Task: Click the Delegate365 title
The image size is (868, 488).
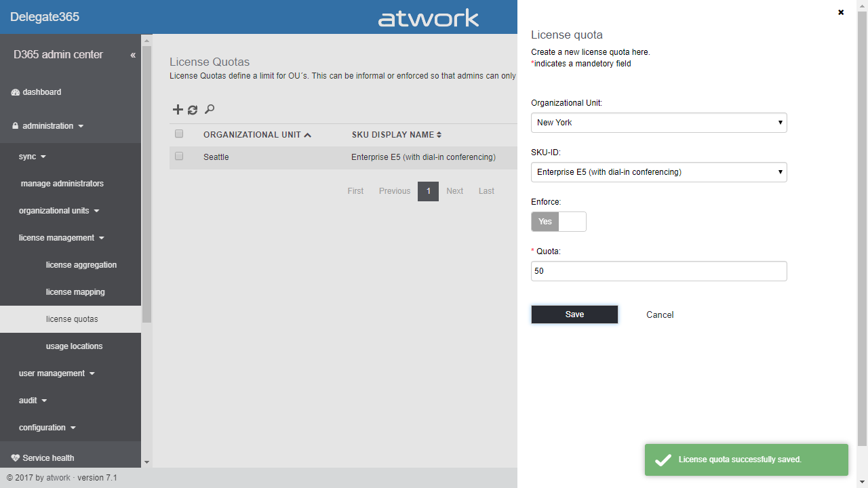Action: (x=45, y=17)
